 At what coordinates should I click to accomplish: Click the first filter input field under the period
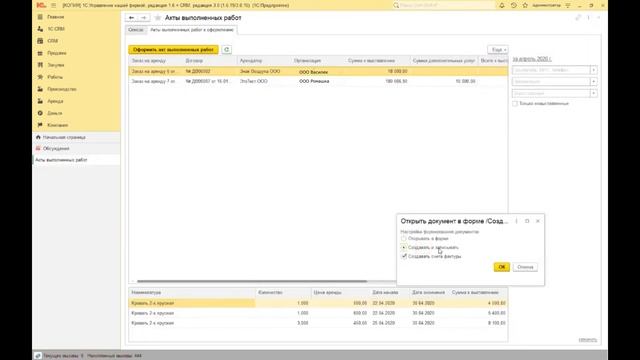click(x=551, y=70)
